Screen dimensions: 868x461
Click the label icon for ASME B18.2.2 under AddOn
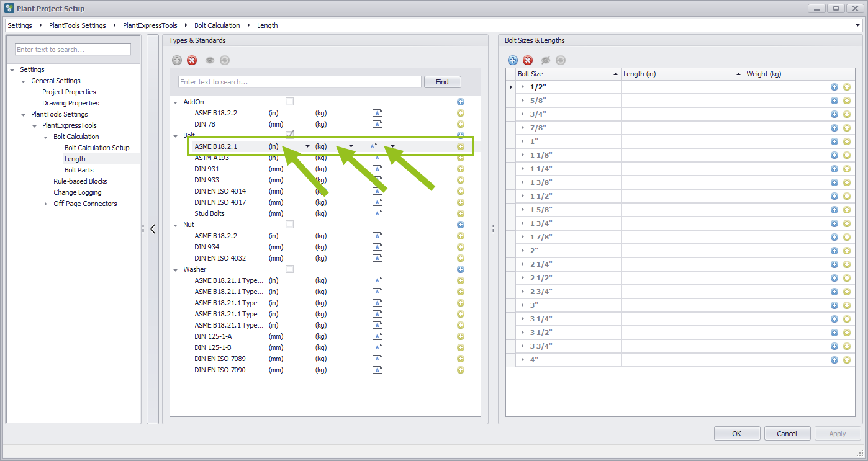[x=377, y=113]
